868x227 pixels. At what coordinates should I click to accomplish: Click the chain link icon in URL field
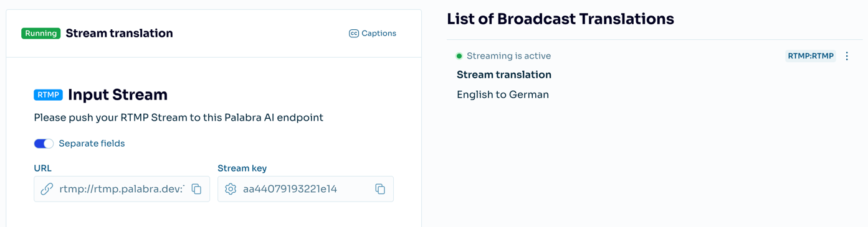pyautogui.click(x=47, y=189)
